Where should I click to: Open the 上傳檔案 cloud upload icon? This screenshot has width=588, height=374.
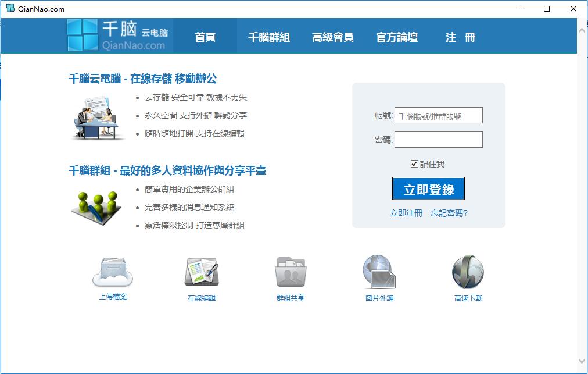coord(113,272)
